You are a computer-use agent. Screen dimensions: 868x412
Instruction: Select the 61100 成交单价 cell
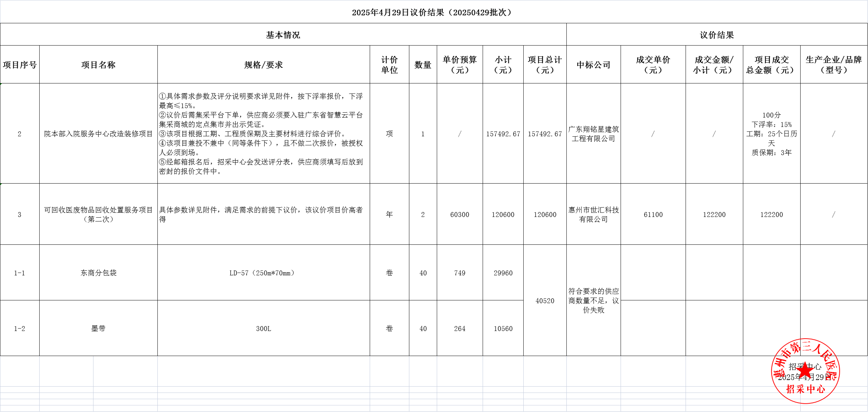[x=653, y=215]
